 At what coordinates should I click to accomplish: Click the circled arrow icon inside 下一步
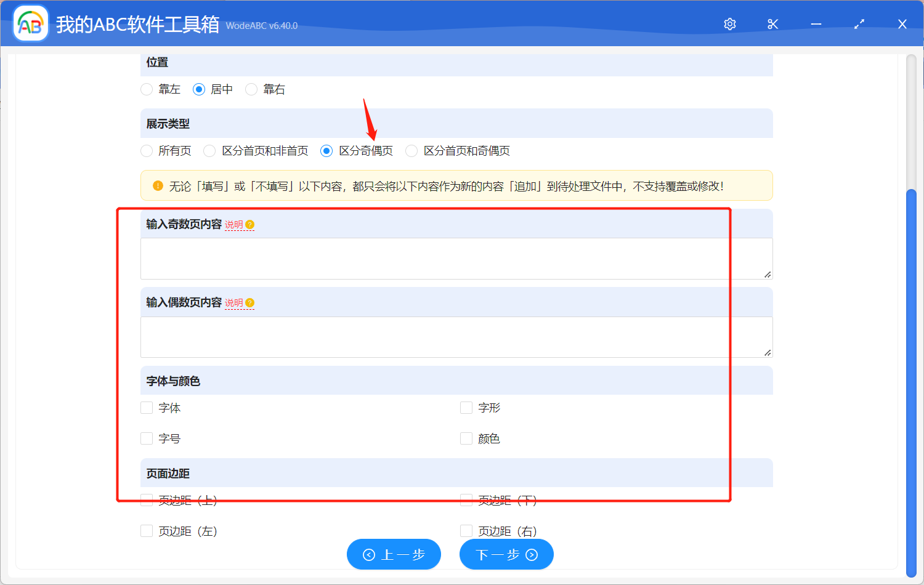pyautogui.click(x=531, y=554)
